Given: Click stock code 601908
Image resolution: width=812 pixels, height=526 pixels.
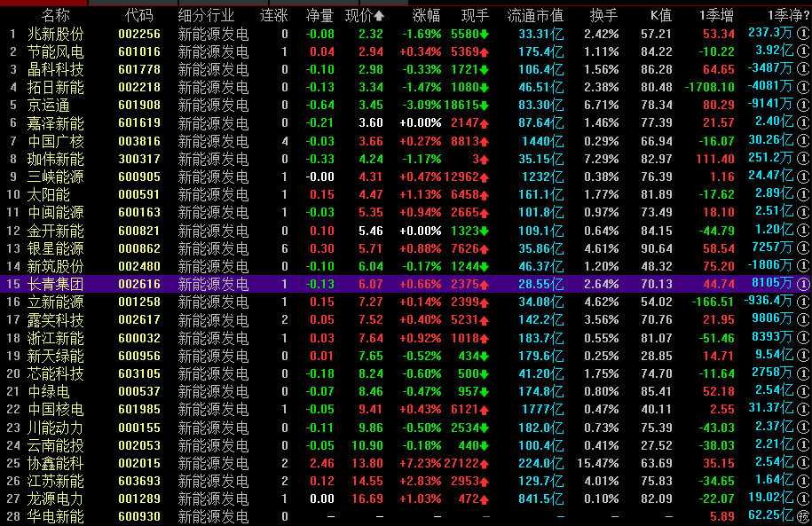Looking at the screenshot, I should [x=139, y=105].
